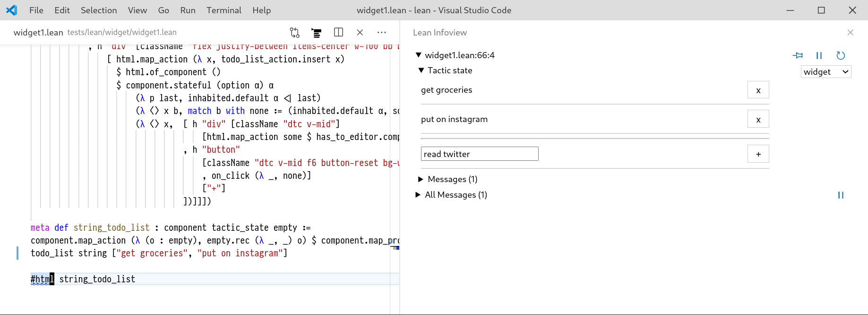Collapse the widget1.lean:66:4 section
The height and width of the screenshot is (315, 868).
click(419, 55)
